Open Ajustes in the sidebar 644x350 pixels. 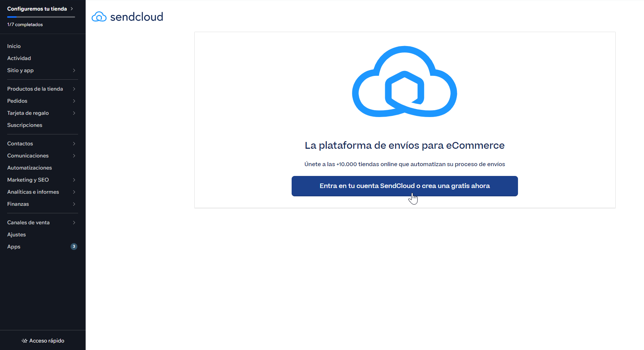tap(17, 234)
